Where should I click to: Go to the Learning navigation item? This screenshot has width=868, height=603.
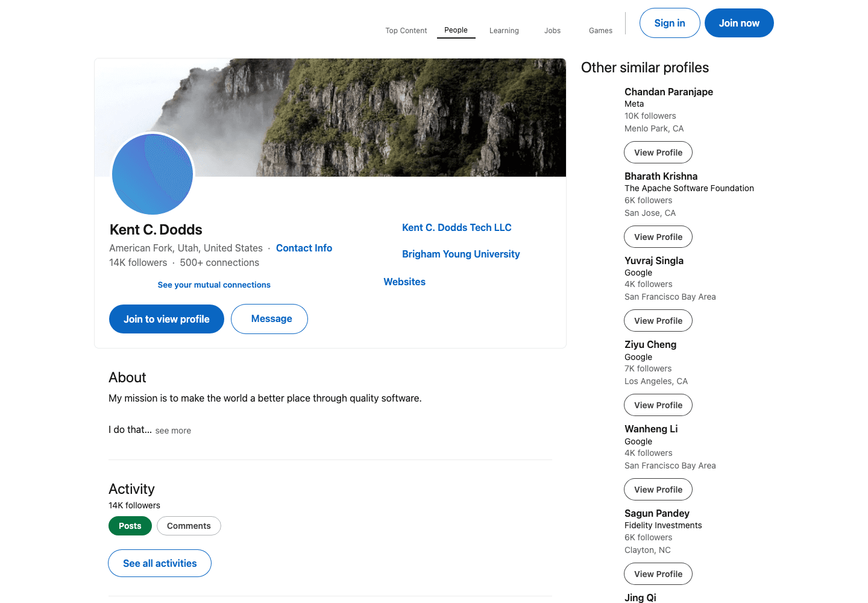[504, 31]
